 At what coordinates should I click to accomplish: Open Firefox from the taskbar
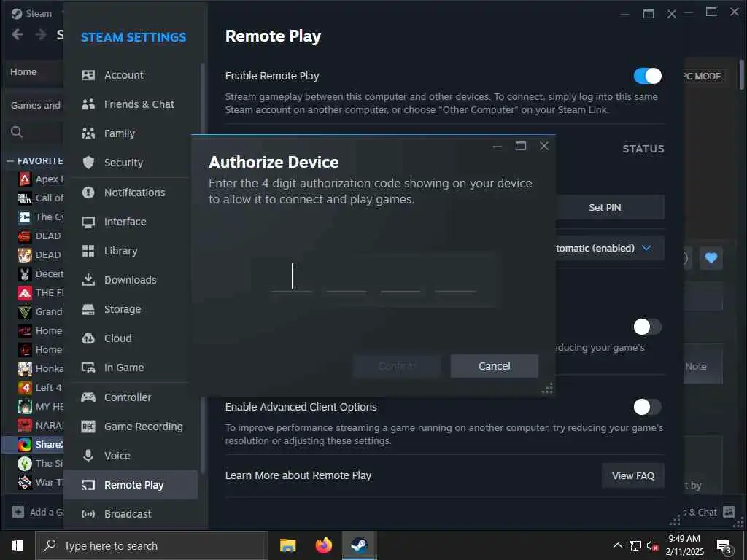[323, 545]
